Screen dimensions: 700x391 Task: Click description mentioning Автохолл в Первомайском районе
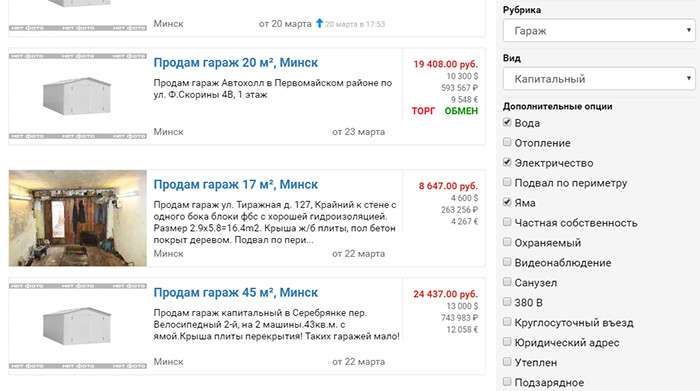click(x=273, y=89)
